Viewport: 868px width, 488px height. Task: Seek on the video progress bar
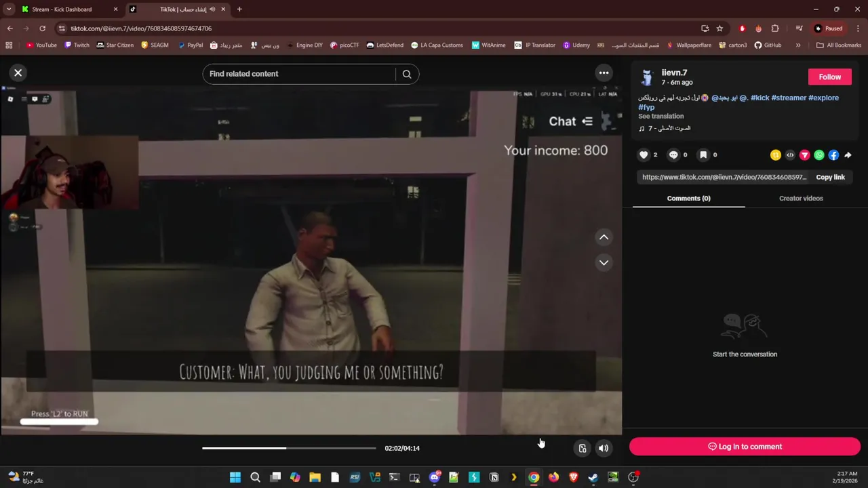tap(289, 448)
